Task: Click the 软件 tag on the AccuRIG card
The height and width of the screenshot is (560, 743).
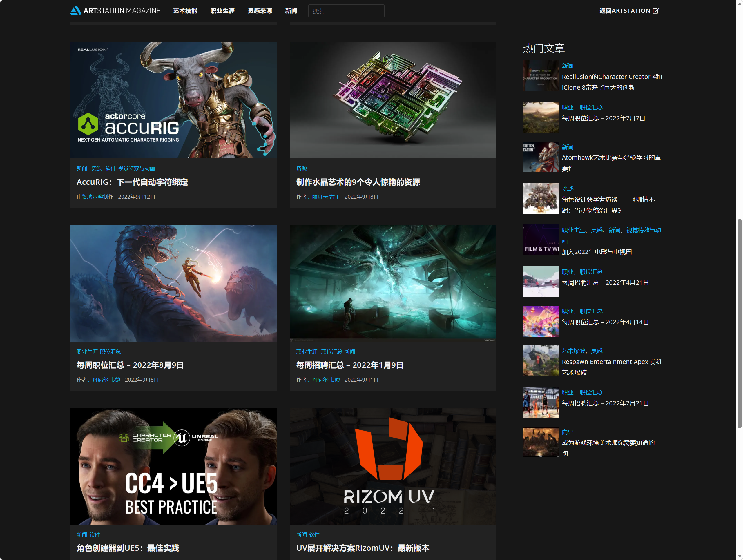Action: [x=110, y=168]
